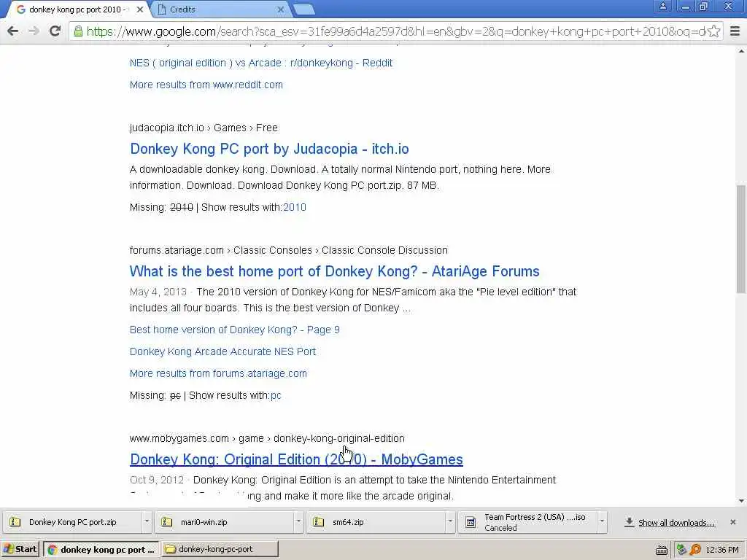Click the zip icon of sm64.zip
747x560 pixels.
pos(318,522)
